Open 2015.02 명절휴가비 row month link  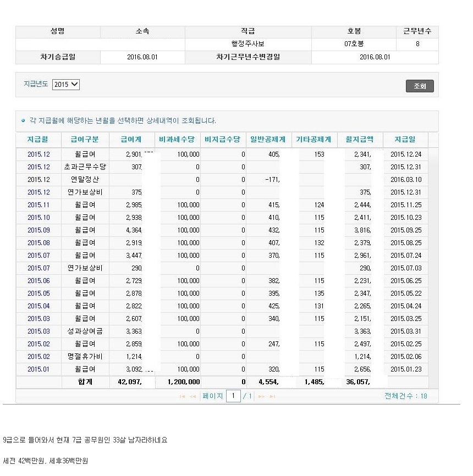[x=38, y=357]
